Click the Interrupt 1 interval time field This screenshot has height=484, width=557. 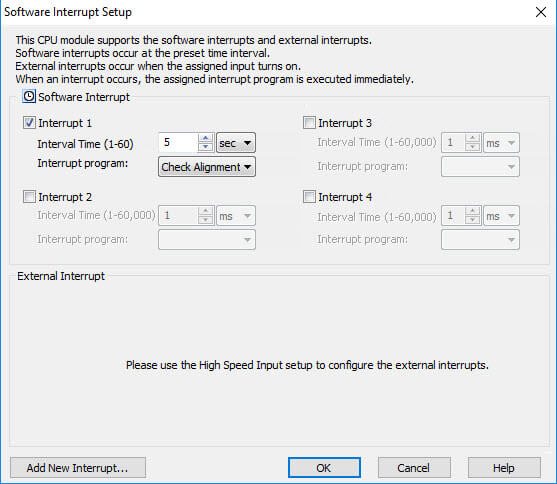coord(178,143)
